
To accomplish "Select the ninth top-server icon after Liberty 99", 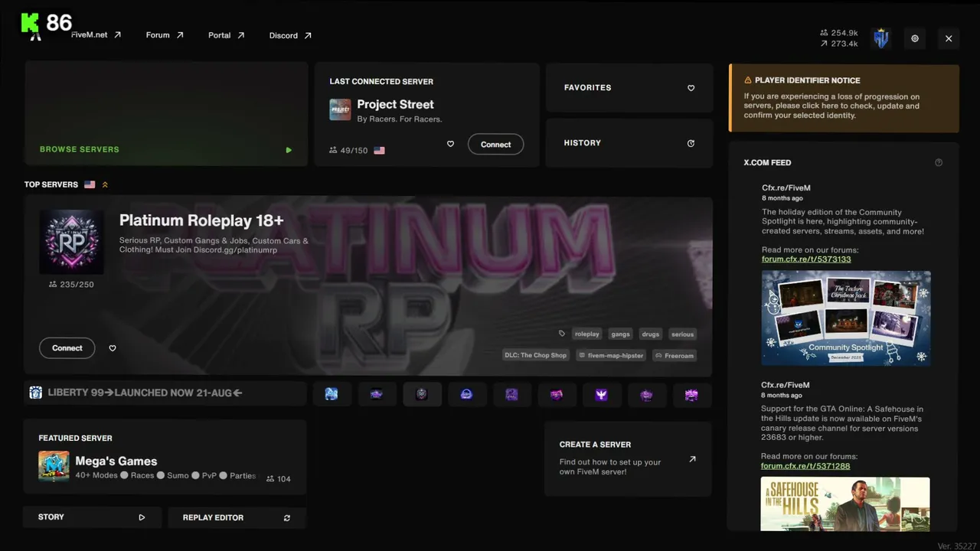I will pyautogui.click(x=692, y=394).
